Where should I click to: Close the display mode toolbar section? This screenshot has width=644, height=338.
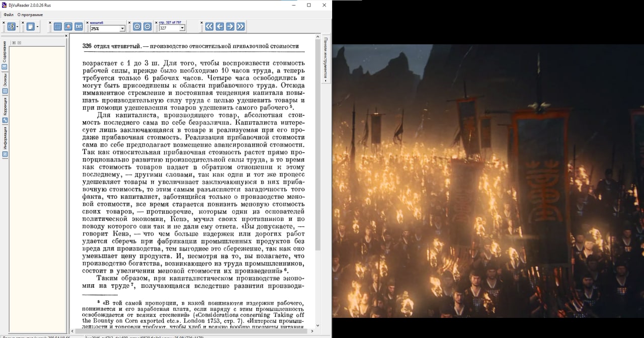[x=50, y=23]
